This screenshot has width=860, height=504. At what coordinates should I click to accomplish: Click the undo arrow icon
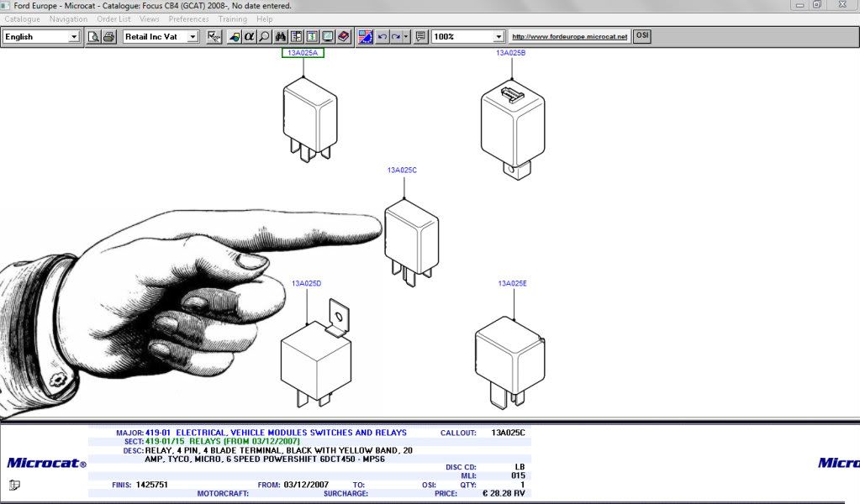pyautogui.click(x=383, y=37)
